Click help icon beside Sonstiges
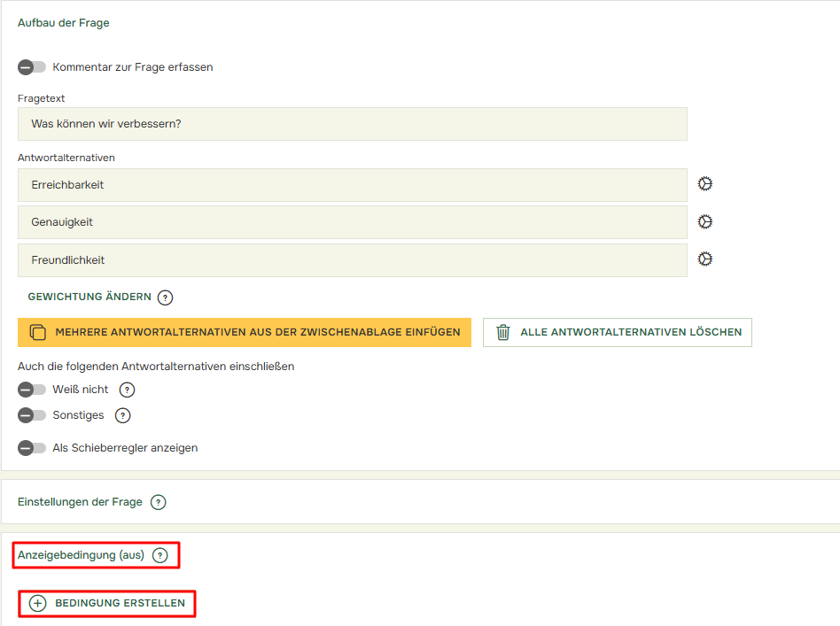This screenshot has height=626, width=840. click(123, 415)
